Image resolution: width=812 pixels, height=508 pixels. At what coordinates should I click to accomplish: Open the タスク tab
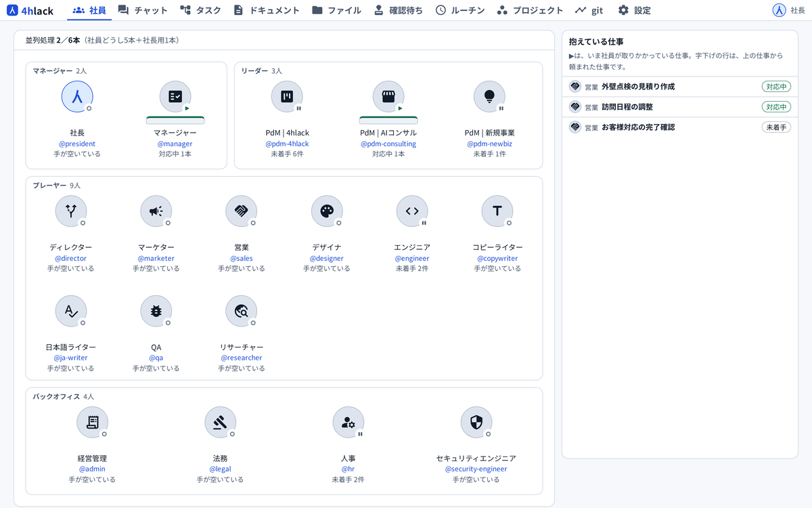pos(200,10)
